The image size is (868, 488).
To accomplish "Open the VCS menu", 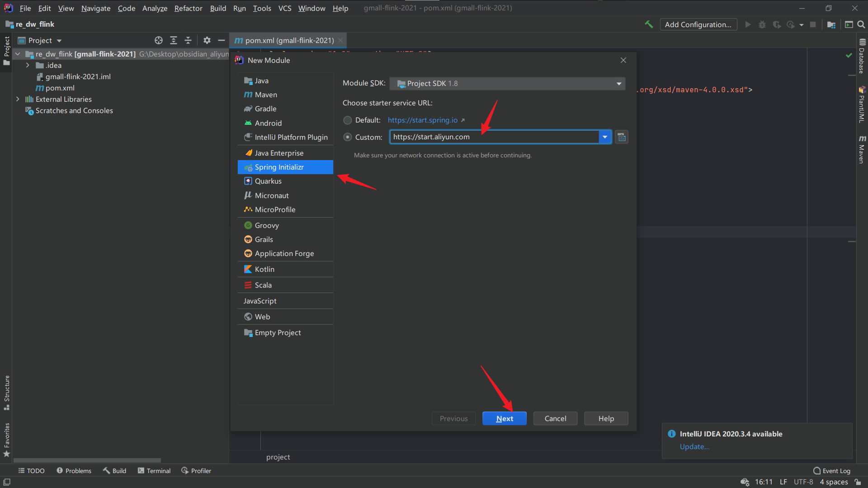I will point(285,8).
